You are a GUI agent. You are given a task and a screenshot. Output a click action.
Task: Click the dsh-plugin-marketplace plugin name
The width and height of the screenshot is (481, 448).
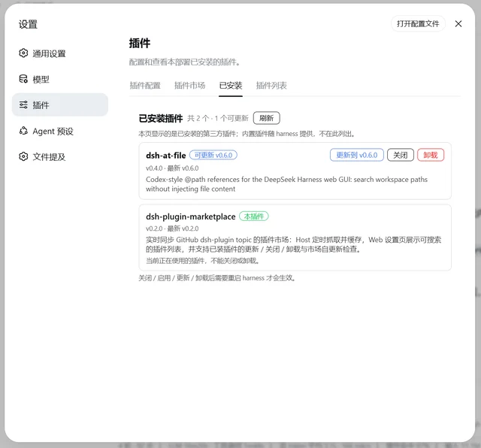pos(190,216)
